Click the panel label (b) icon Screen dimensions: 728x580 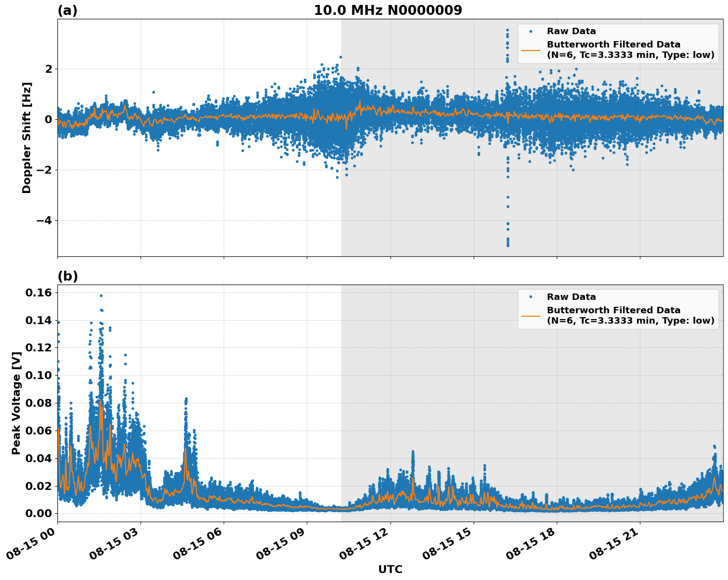pyautogui.click(x=67, y=276)
